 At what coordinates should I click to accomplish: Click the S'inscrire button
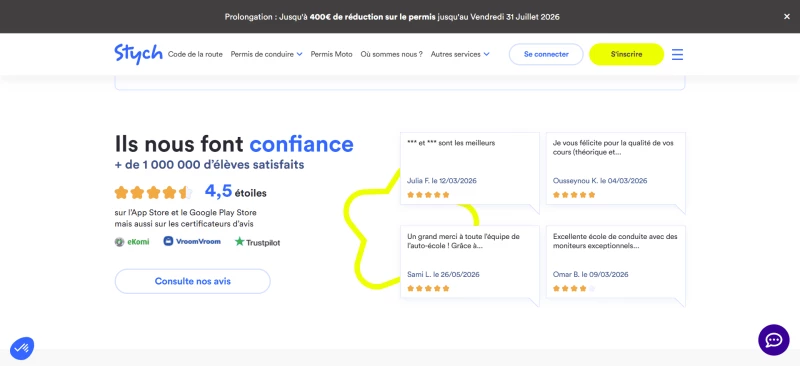(627, 54)
